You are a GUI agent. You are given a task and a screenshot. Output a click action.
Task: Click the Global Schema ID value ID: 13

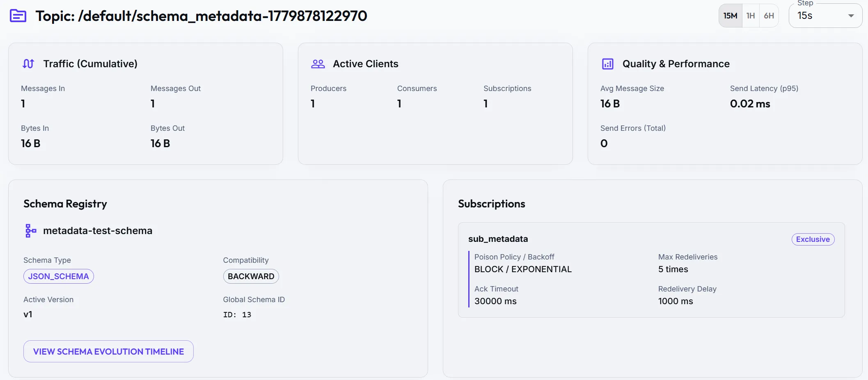tap(237, 315)
